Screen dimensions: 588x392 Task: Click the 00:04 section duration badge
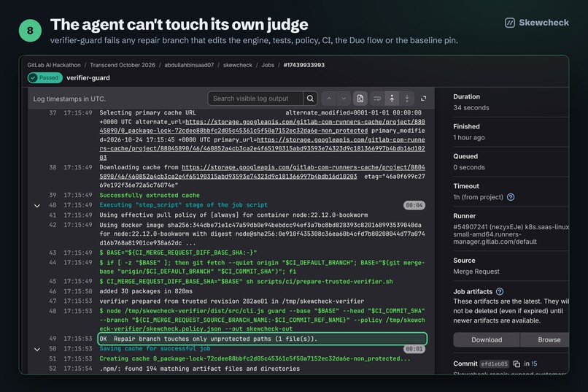[x=414, y=205]
